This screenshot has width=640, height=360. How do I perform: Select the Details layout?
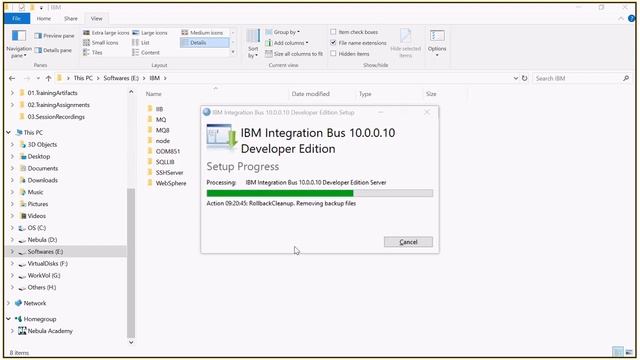[204, 42]
